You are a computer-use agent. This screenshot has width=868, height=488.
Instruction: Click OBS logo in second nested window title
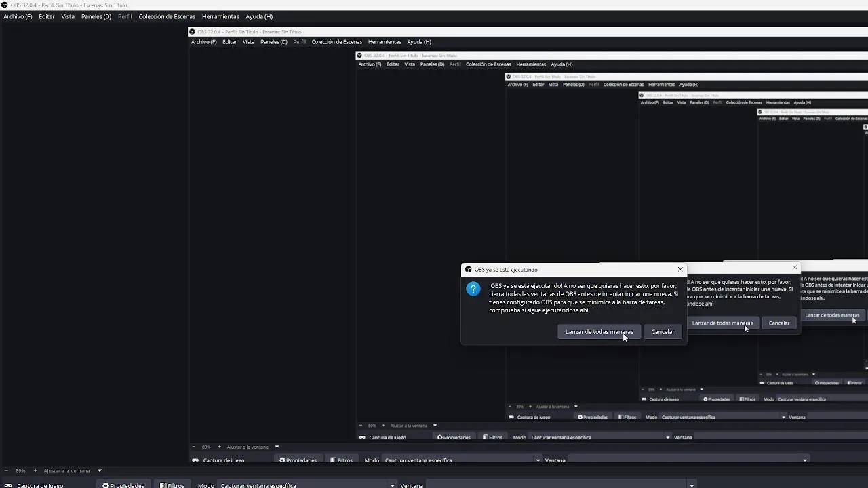click(x=360, y=56)
